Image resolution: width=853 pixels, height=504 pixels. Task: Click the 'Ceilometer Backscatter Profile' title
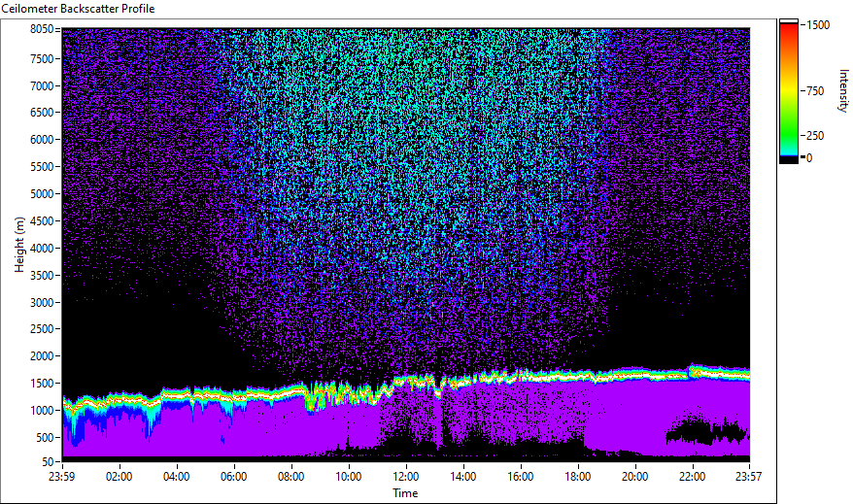78,9
